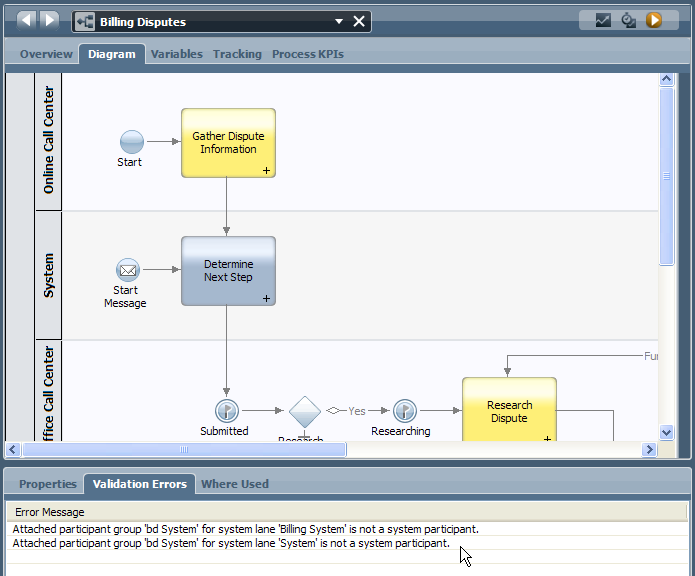Open the chart analysis icon in toolbar
Image resolution: width=695 pixels, height=576 pixels.
(603, 20)
